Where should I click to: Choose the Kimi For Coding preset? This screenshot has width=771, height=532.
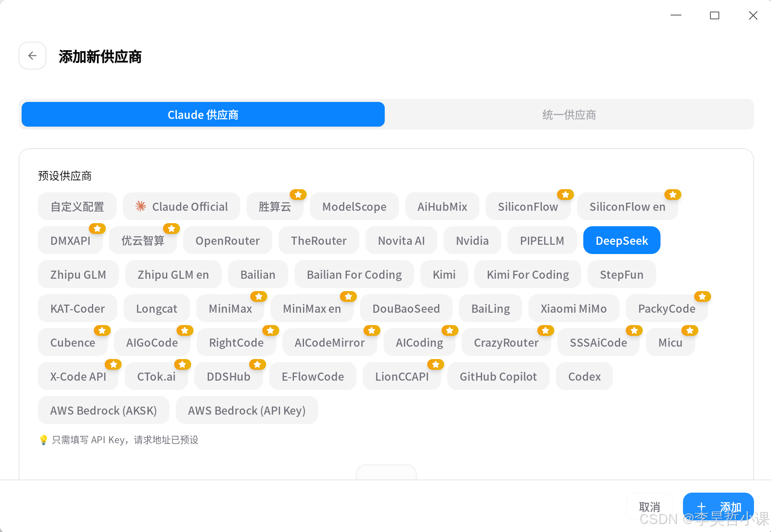(527, 274)
